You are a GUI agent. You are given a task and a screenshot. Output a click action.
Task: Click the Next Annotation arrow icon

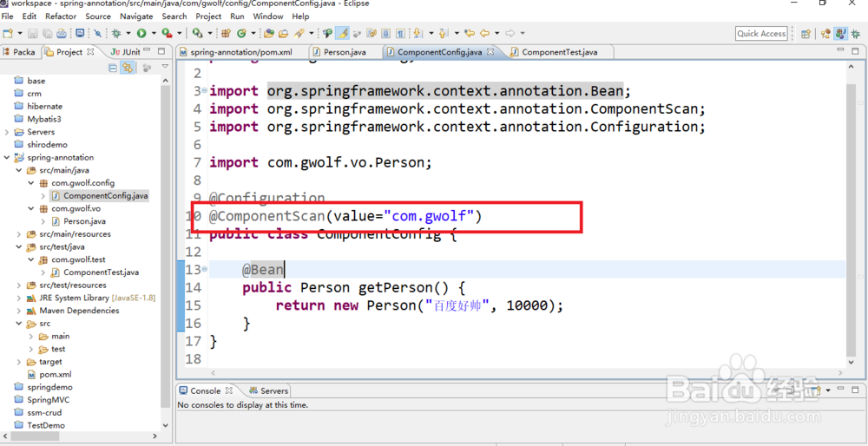417,33
